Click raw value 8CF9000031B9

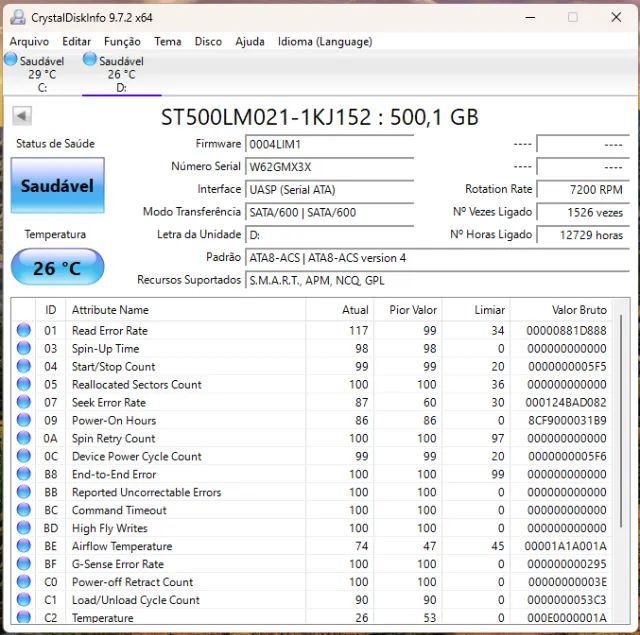tap(567, 420)
